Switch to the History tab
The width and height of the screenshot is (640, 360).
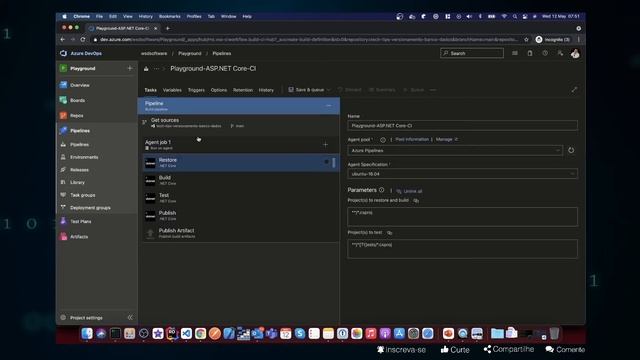pyautogui.click(x=266, y=90)
